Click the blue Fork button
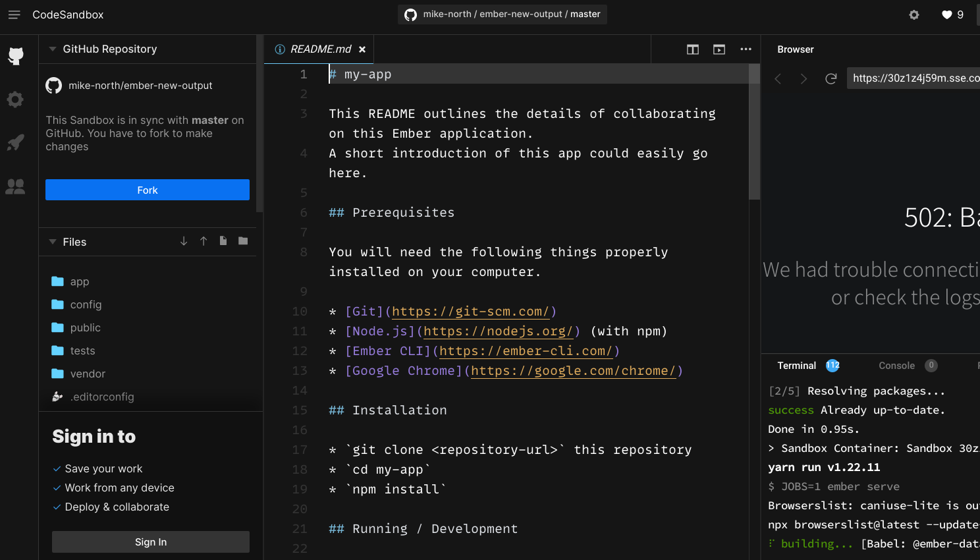Viewport: 980px width, 560px height. 148,190
